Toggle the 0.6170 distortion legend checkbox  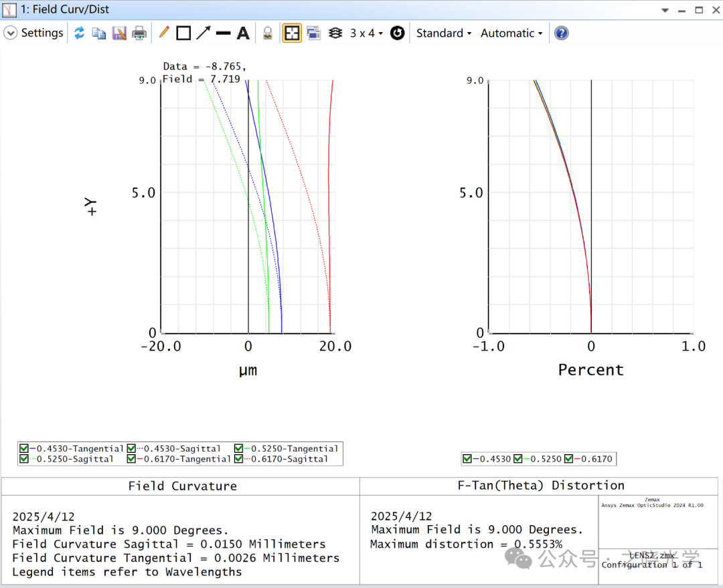click(569, 459)
